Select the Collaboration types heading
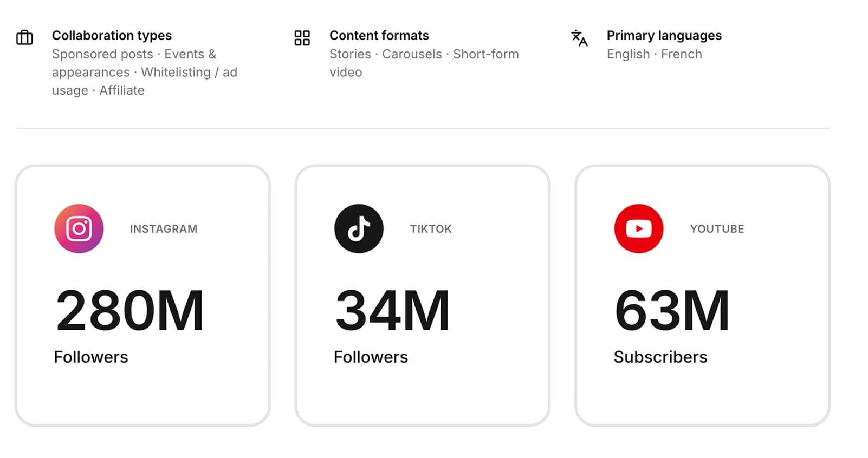868x458 pixels. pos(112,36)
